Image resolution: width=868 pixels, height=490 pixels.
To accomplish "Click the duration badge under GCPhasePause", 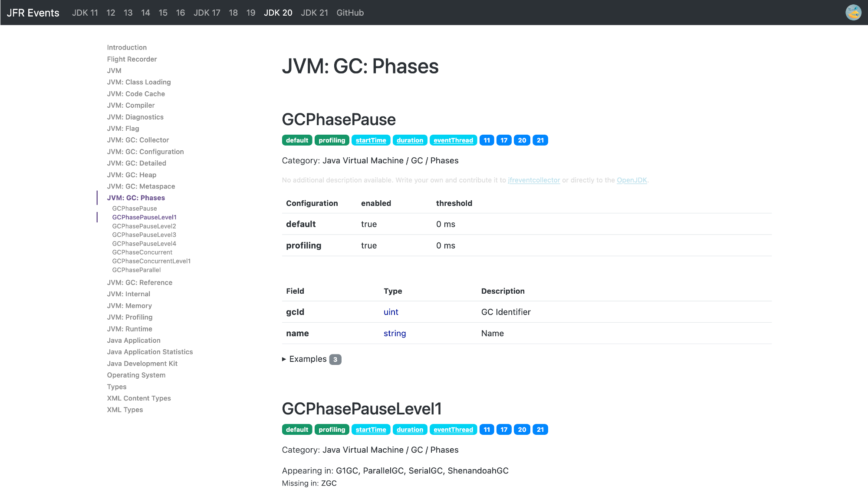I will coord(410,140).
